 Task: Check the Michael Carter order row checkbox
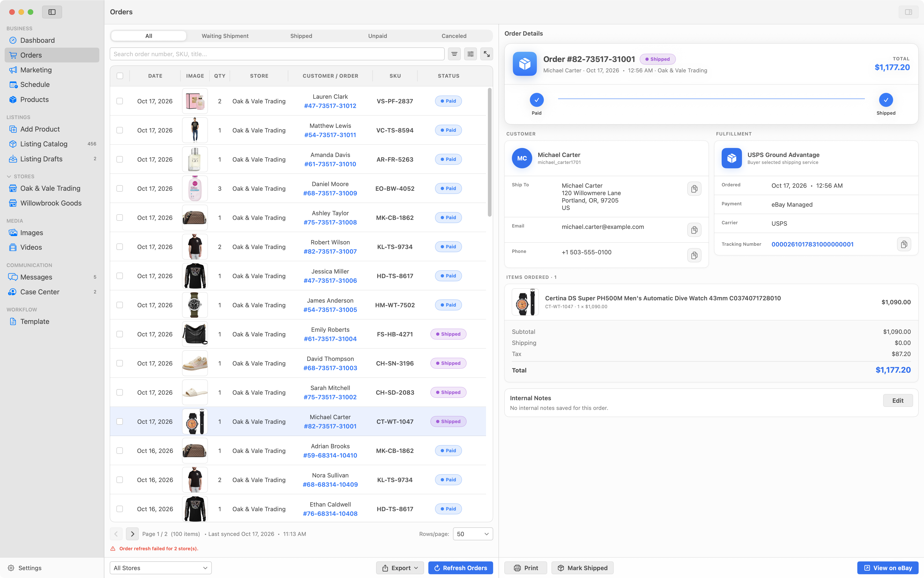point(120,422)
